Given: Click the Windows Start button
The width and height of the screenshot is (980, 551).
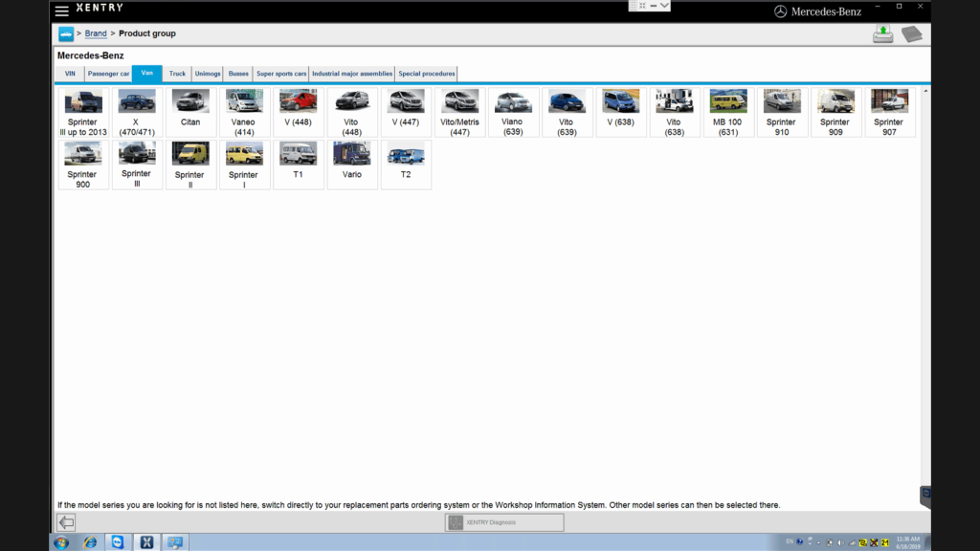Looking at the screenshot, I should [x=62, y=542].
